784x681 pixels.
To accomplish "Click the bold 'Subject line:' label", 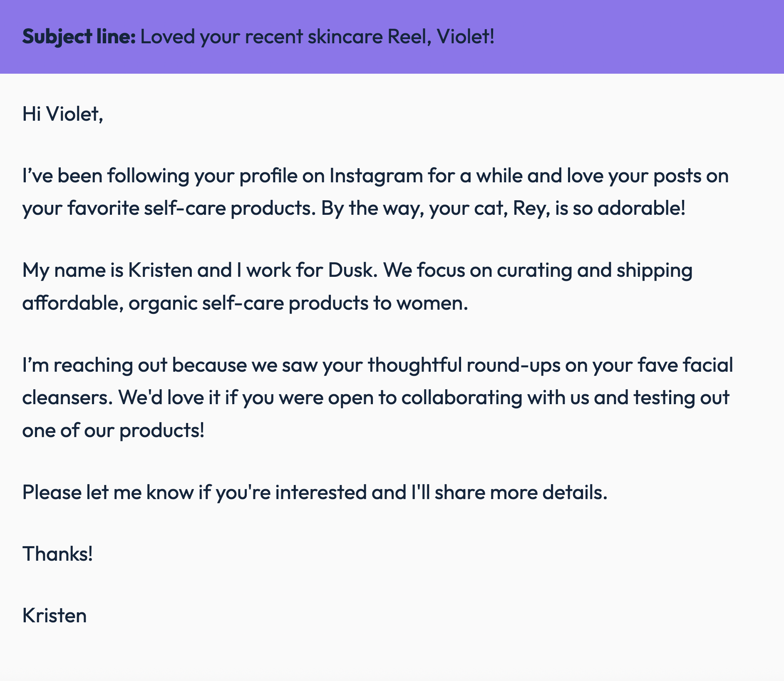I will [x=79, y=37].
